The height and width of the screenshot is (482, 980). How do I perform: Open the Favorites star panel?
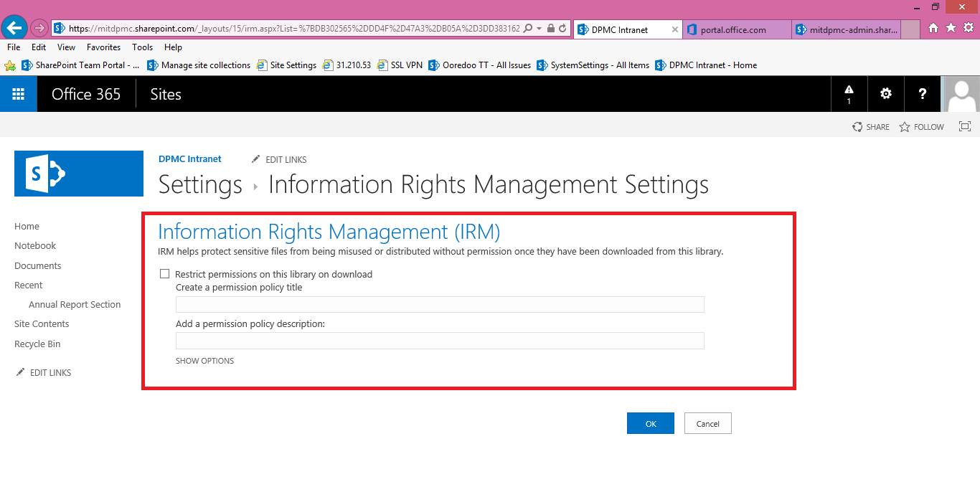coord(951,27)
